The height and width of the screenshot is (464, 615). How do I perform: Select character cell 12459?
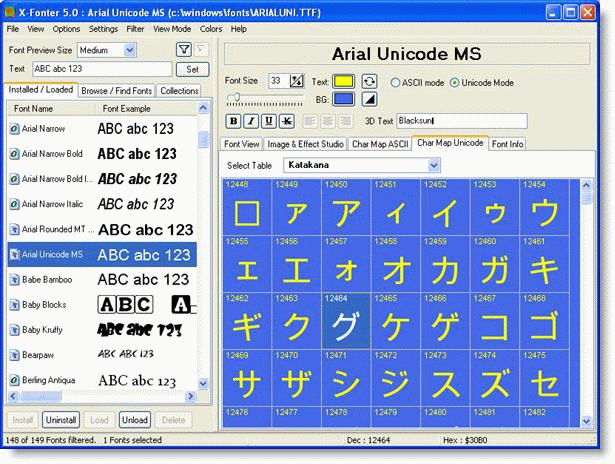445,264
